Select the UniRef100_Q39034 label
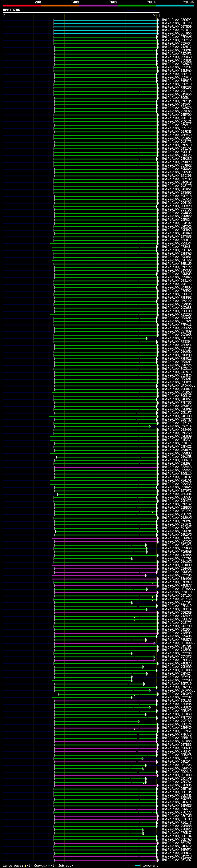The width and height of the screenshot is (197, 868). coord(177,43)
